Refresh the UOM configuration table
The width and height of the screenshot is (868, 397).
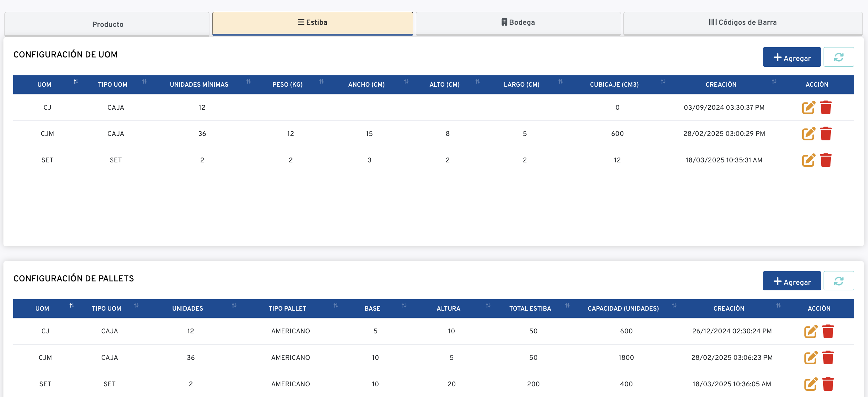tap(838, 57)
